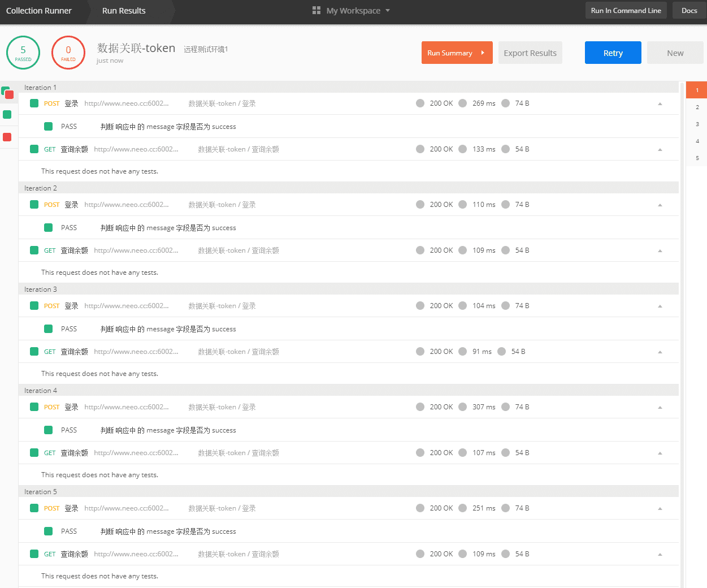Viewport: 707px width, 588px height.
Task: Click 200 OK status dot of Iteration 5 查询余额
Action: pyautogui.click(x=420, y=554)
